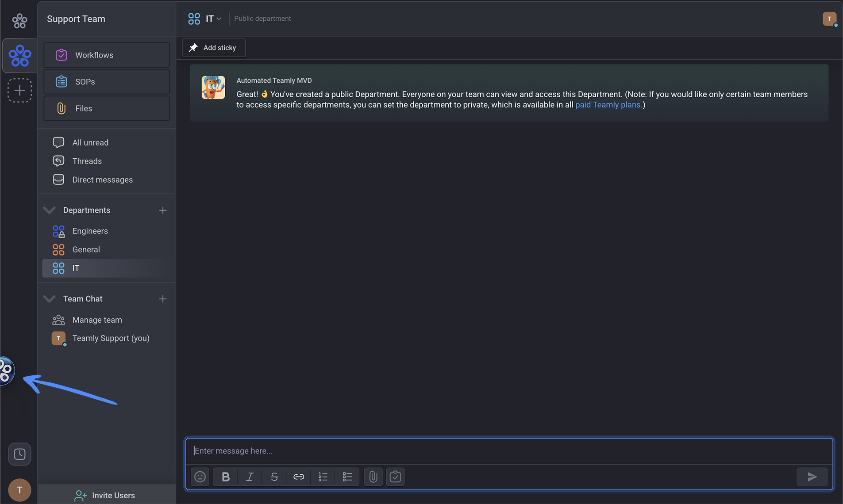Add a new department with plus icon
Viewport: 843px width, 504px height.
tap(163, 210)
